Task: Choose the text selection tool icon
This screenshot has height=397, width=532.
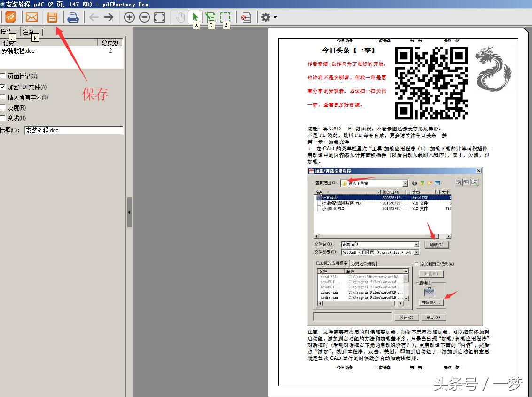Action: coord(211,17)
